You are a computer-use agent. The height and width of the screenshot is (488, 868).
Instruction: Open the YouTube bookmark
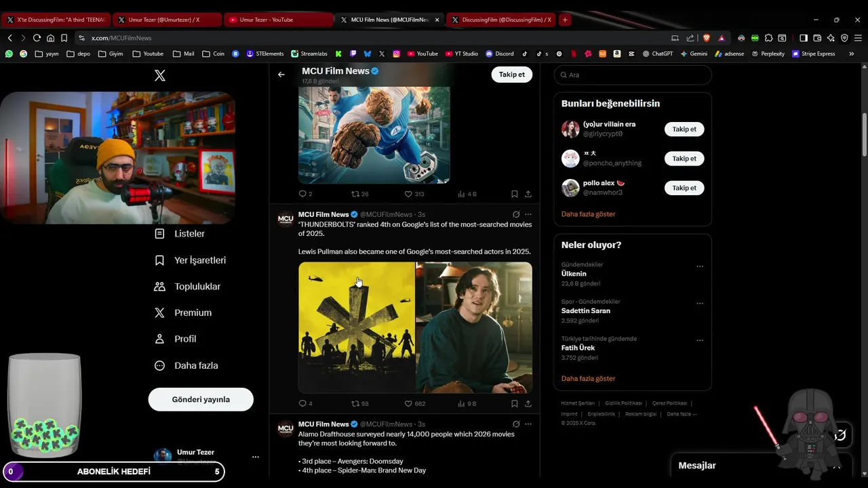(x=422, y=54)
